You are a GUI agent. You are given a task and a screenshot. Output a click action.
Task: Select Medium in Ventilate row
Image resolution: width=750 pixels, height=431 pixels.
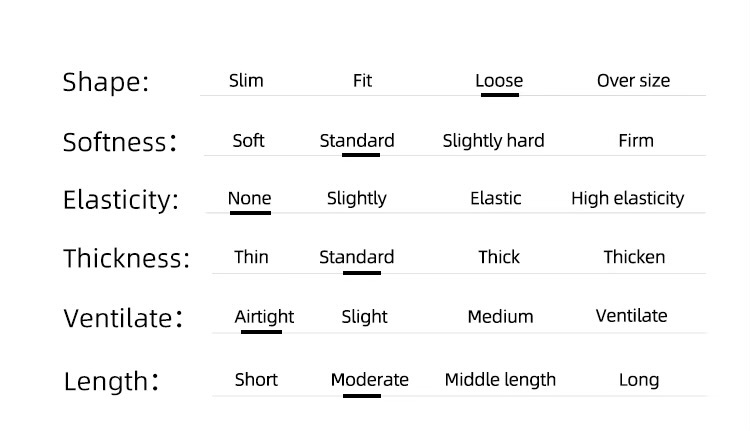[x=500, y=316]
